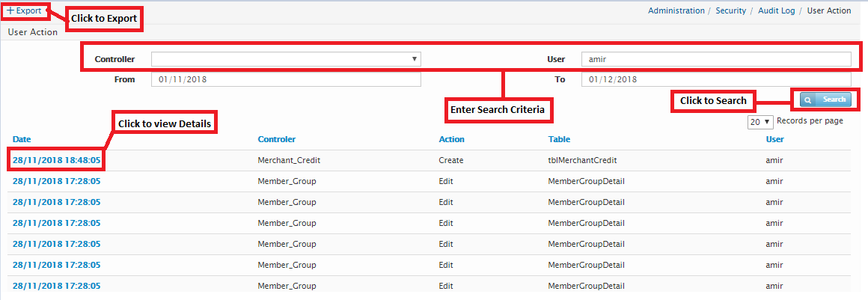Screen dimensions: 868x300
Task: Open the records per page dropdown
Action: 760,122
